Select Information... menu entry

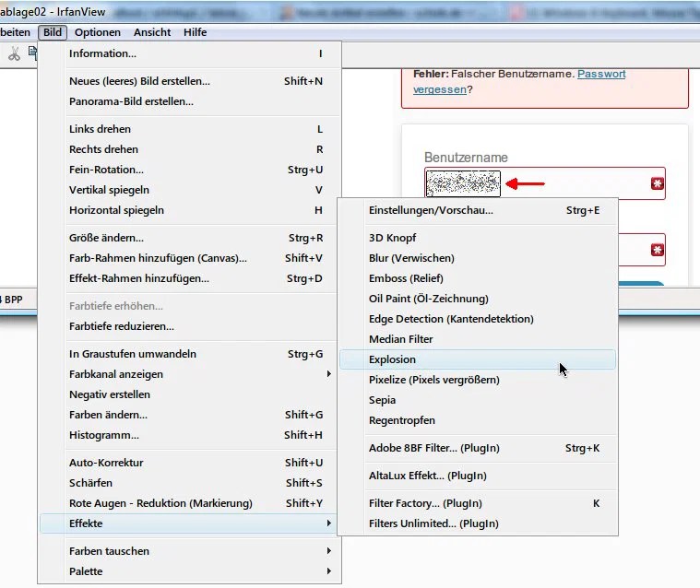coord(190,53)
